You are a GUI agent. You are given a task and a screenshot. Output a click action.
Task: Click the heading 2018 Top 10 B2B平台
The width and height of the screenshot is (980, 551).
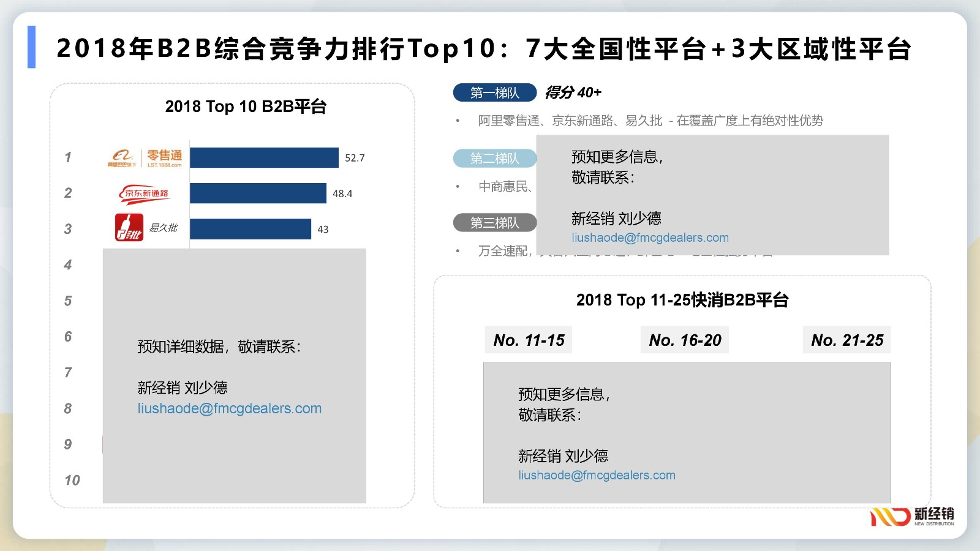(x=246, y=107)
